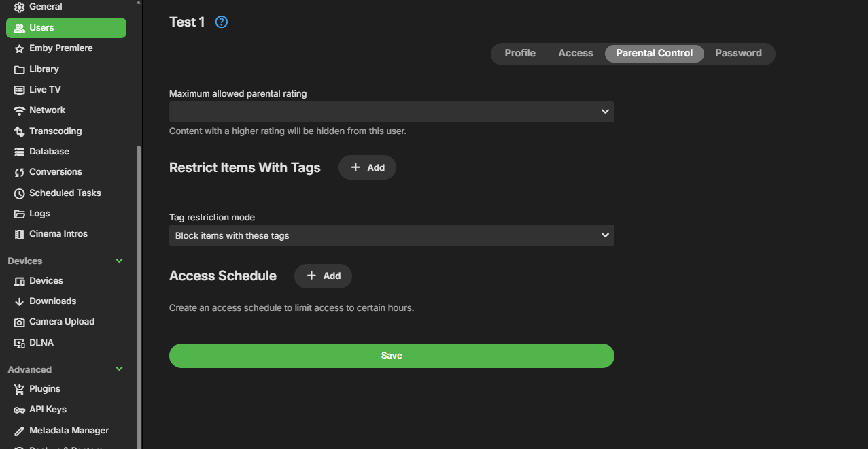Add a tag under Restrict Items

[x=367, y=167]
